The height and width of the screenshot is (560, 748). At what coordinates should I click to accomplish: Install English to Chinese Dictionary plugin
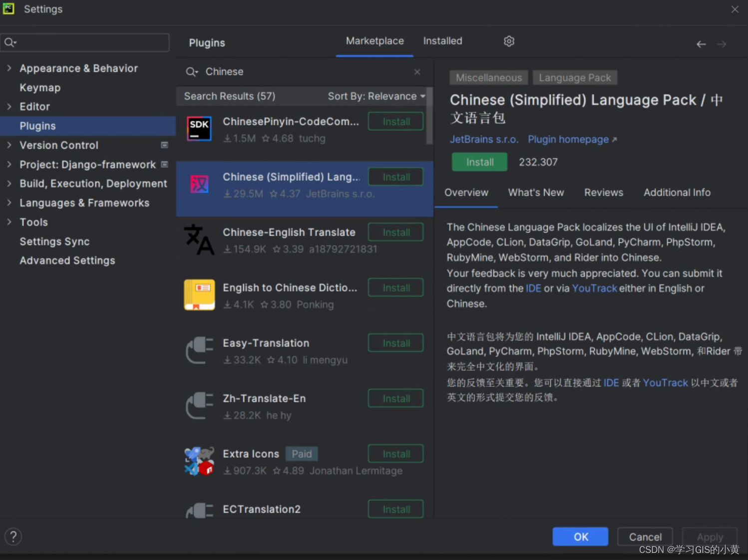396,287
